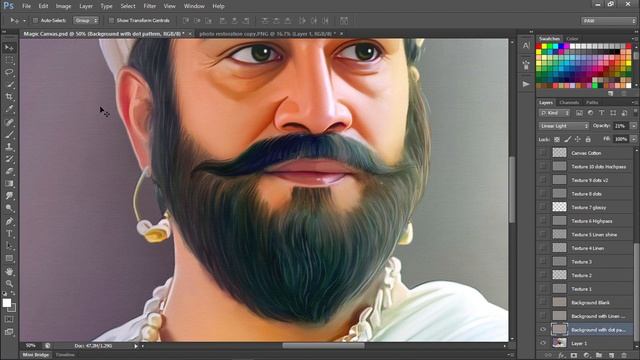The height and width of the screenshot is (360, 640).
Task: Delete layer trash icon
Action: (624, 356)
